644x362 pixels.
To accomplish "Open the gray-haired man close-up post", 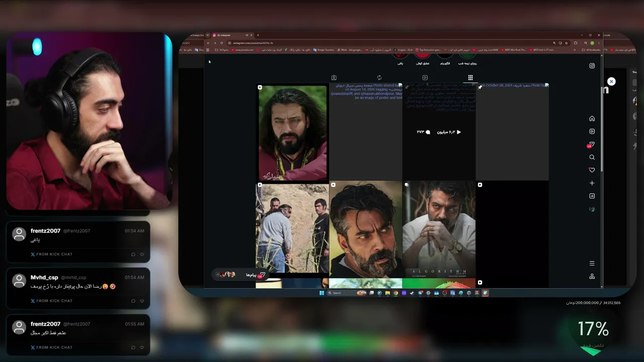I will click(x=366, y=229).
